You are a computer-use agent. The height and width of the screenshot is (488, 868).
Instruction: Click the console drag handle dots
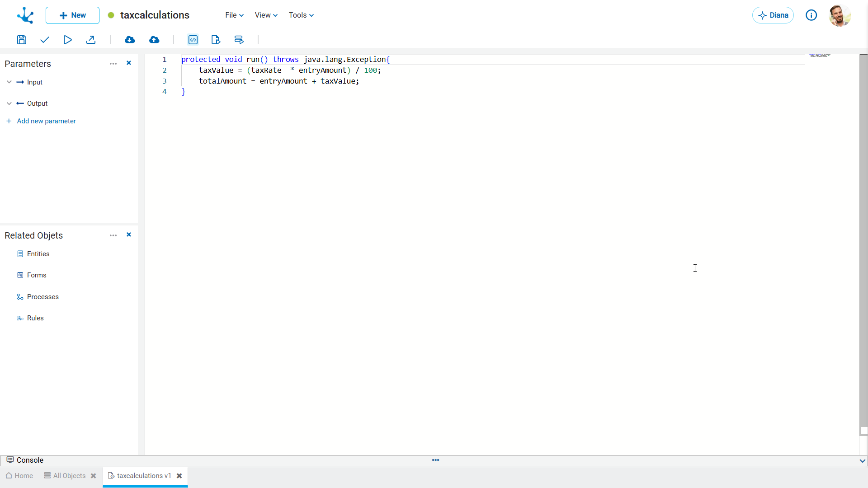click(436, 460)
